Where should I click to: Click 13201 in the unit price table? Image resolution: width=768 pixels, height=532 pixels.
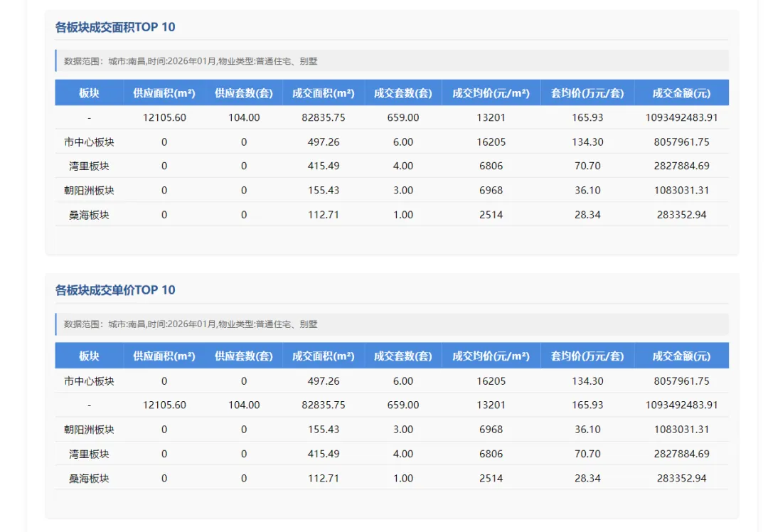point(491,405)
